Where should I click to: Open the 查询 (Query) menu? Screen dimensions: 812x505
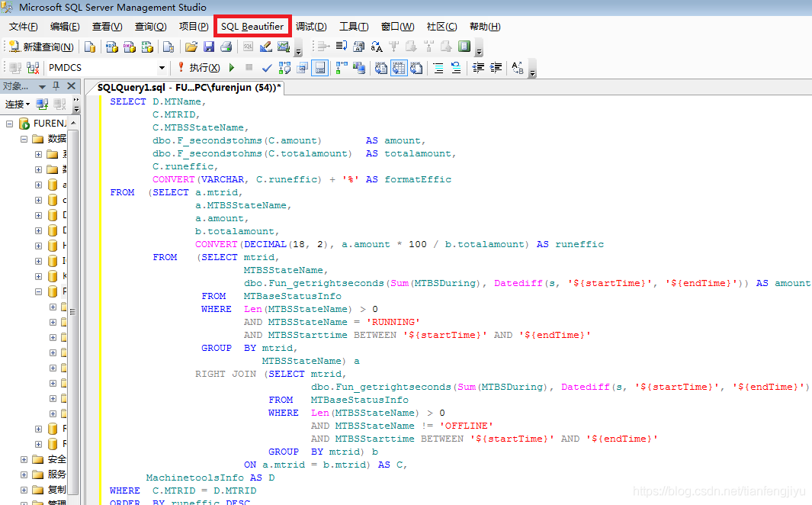151,27
